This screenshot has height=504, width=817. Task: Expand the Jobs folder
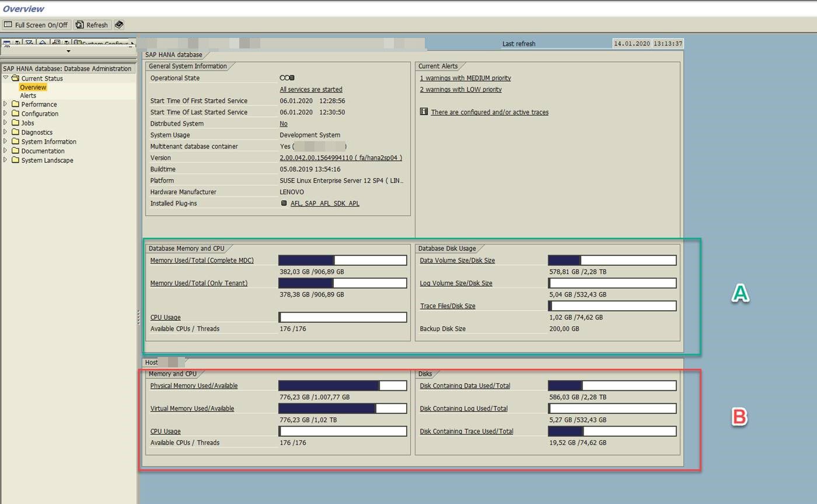coord(6,123)
